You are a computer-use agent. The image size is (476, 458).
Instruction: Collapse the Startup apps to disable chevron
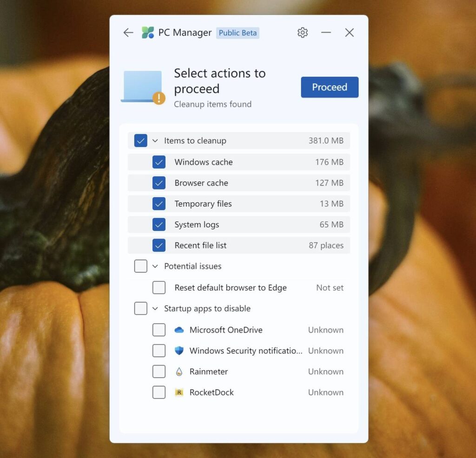pyautogui.click(x=155, y=308)
